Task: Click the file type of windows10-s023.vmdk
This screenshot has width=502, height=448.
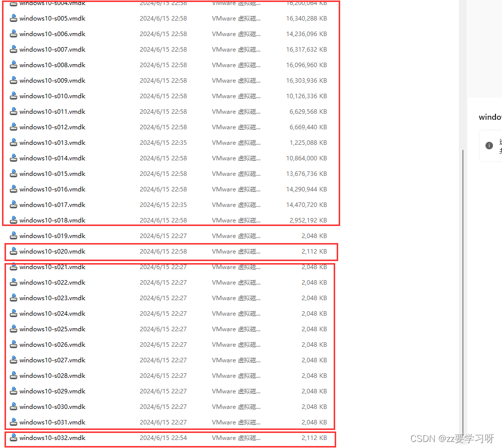Action: coord(236,298)
